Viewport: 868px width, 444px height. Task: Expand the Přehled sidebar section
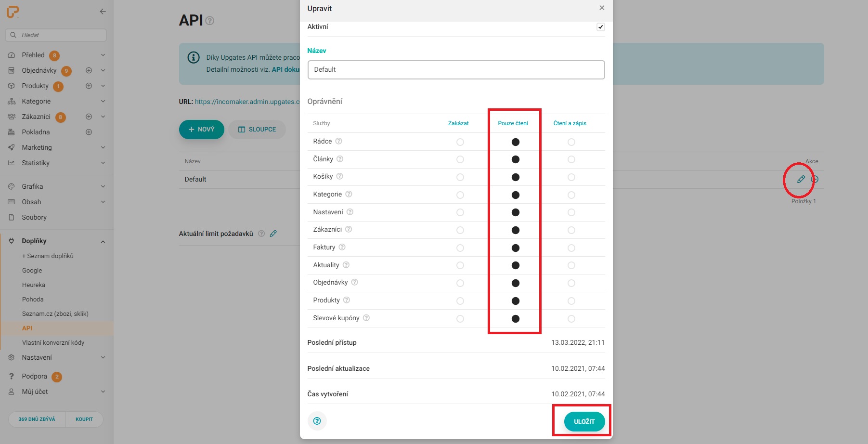pos(103,55)
